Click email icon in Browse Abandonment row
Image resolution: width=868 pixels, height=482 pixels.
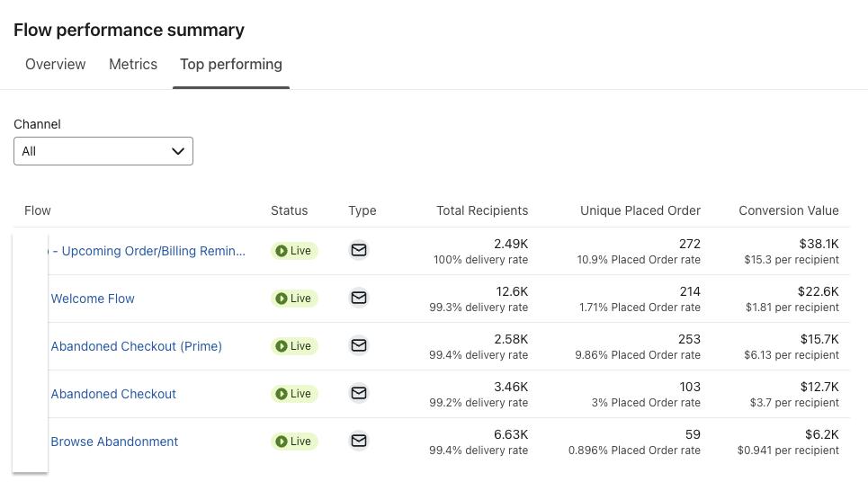tap(359, 441)
